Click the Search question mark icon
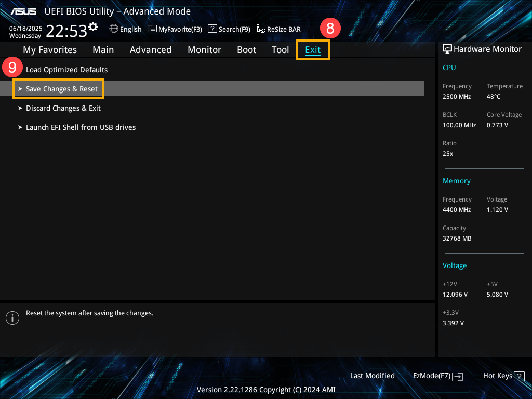The image size is (532, 399). coord(212,29)
